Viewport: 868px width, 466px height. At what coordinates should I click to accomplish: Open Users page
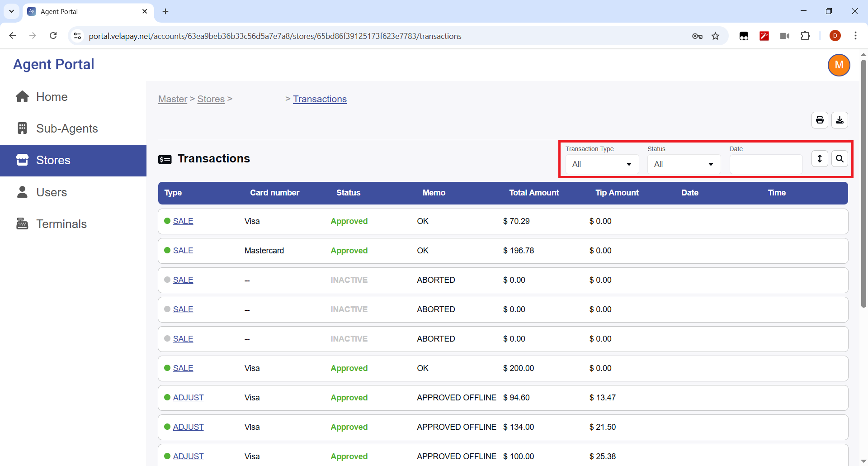click(52, 192)
